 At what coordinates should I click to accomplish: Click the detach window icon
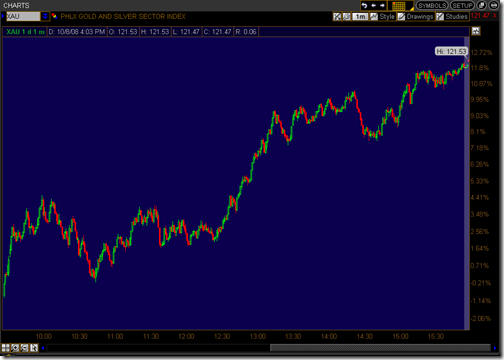[481, 5]
